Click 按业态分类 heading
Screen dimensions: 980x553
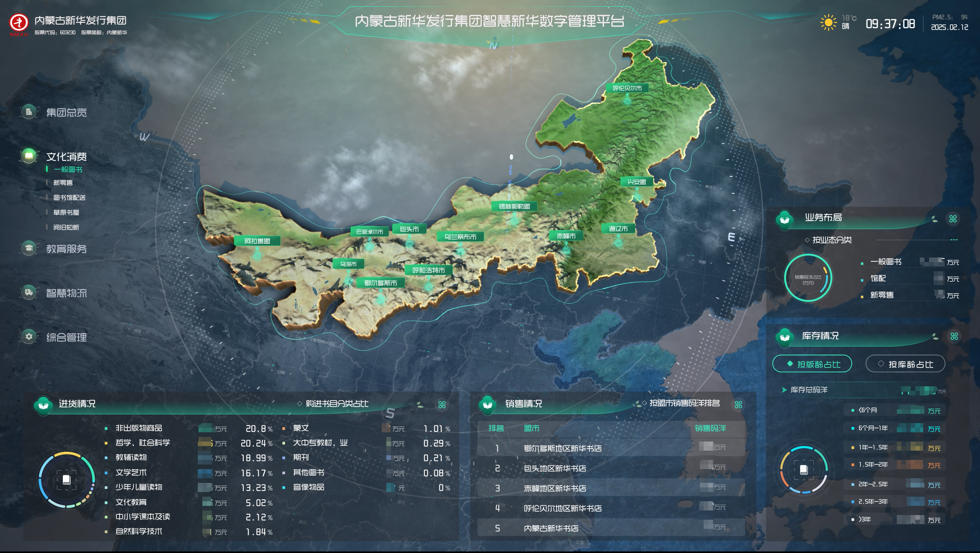point(832,240)
